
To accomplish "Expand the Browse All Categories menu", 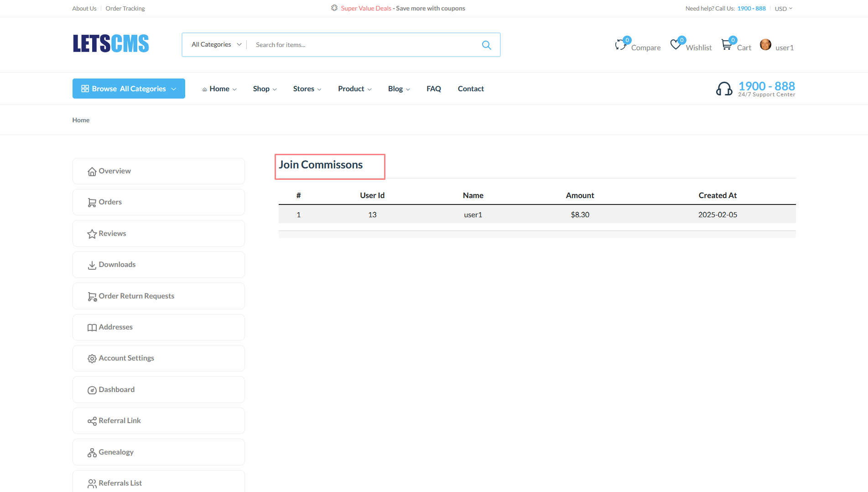I will [x=129, y=89].
